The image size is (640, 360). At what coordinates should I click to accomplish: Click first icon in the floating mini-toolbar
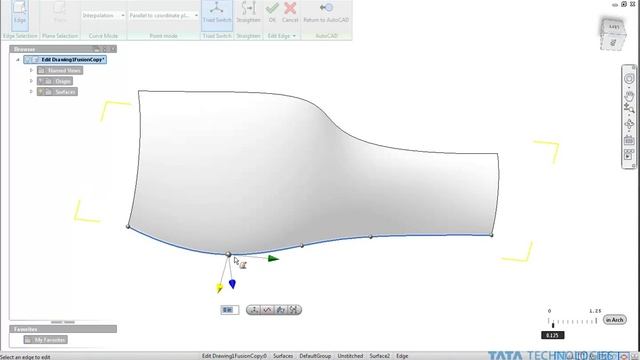254,310
